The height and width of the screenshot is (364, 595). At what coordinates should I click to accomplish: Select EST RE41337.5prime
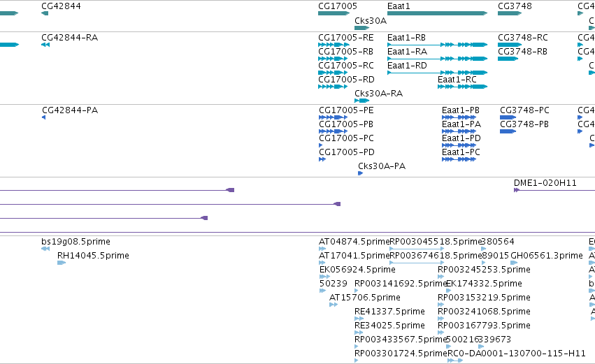pos(389,312)
